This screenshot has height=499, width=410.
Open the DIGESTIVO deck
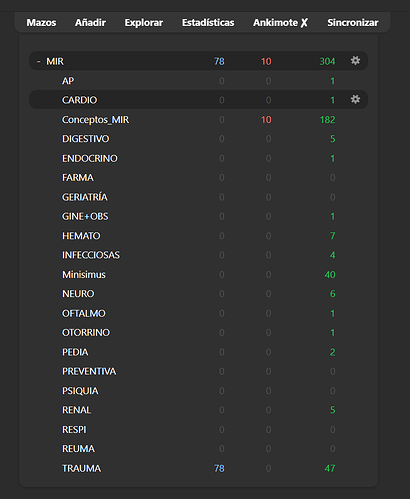(x=85, y=139)
